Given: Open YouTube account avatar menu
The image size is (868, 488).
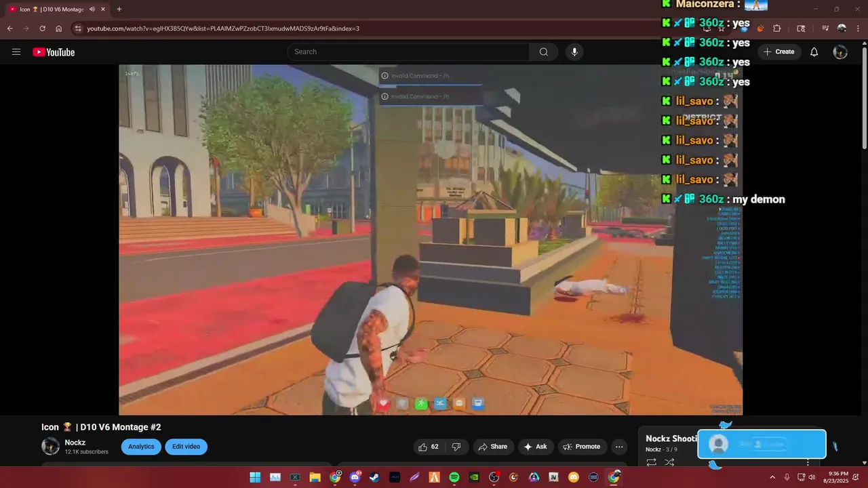Looking at the screenshot, I should (x=840, y=52).
